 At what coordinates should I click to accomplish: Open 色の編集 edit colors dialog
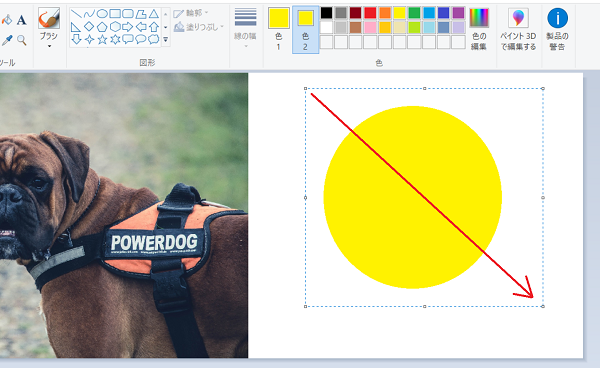click(479, 29)
